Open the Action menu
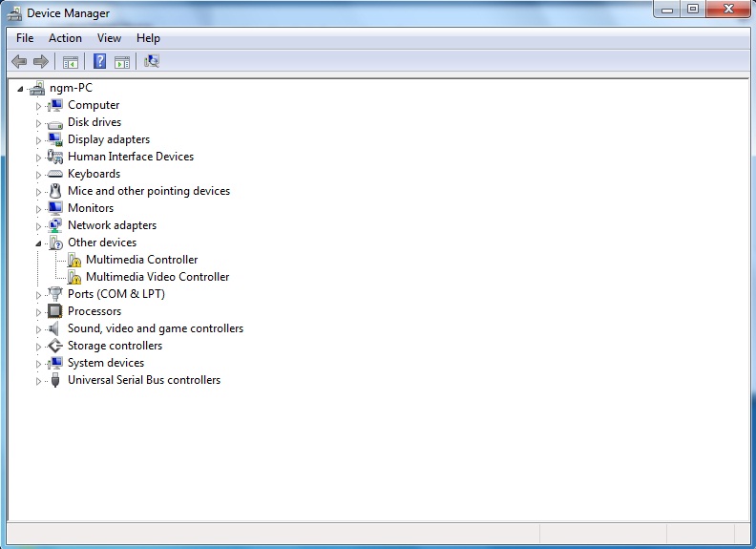Screen dimensions: 756x549 click(65, 38)
